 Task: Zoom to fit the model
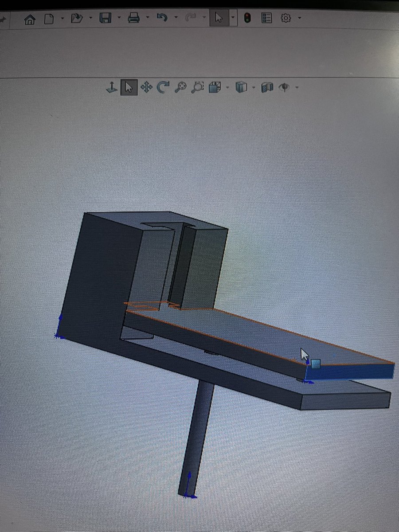(180, 87)
